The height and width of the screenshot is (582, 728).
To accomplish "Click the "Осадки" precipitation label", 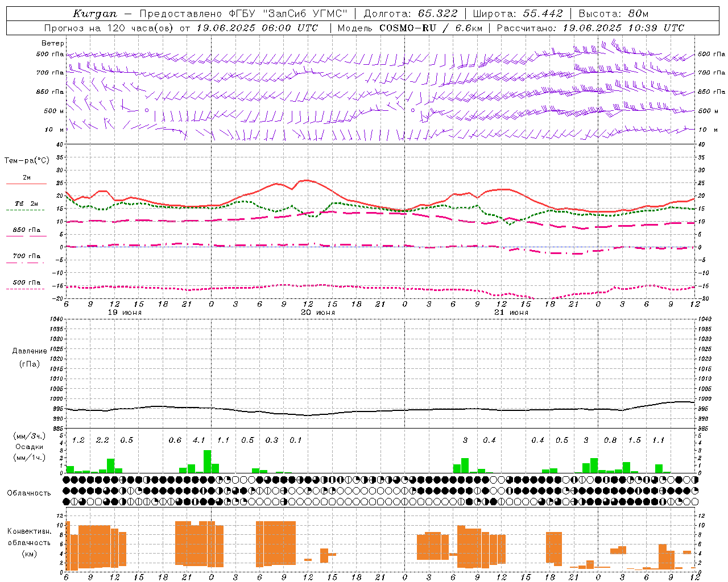I will [x=30, y=447].
